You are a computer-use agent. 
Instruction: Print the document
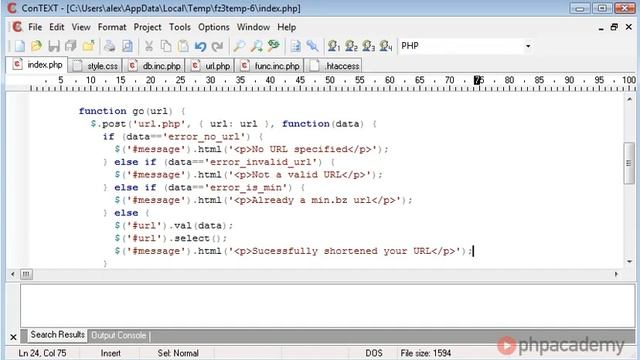tap(109, 46)
